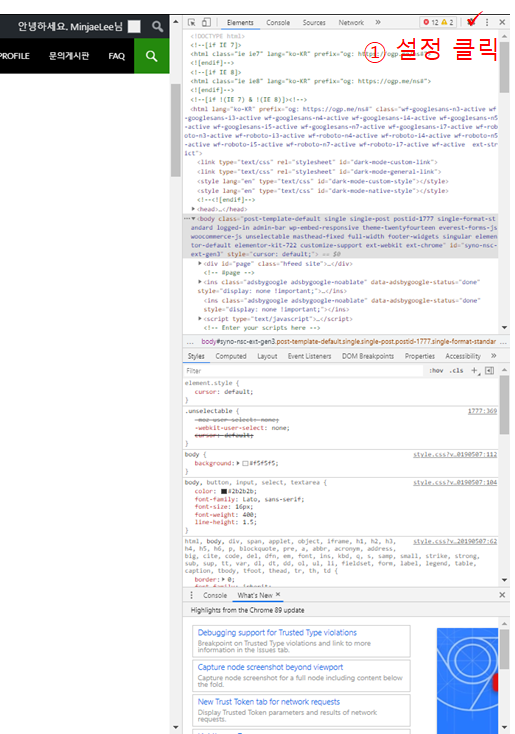The height and width of the screenshot is (734, 515).
Task: Click the inspect element picker icon
Action: point(191,22)
